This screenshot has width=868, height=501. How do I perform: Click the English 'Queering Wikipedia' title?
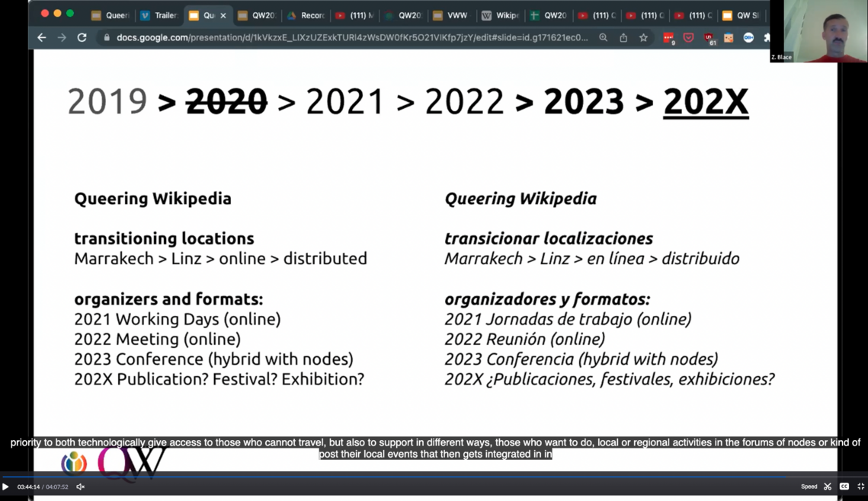click(x=152, y=199)
